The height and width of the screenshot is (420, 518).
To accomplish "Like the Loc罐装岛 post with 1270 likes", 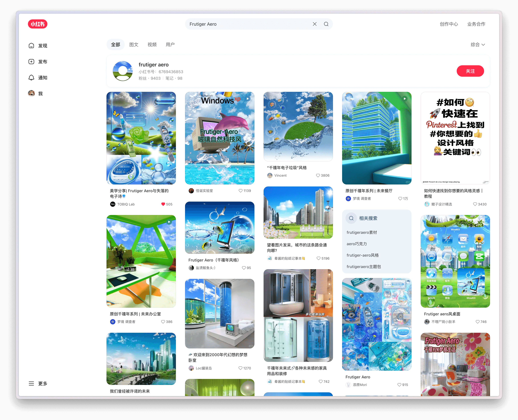I will [240, 368].
